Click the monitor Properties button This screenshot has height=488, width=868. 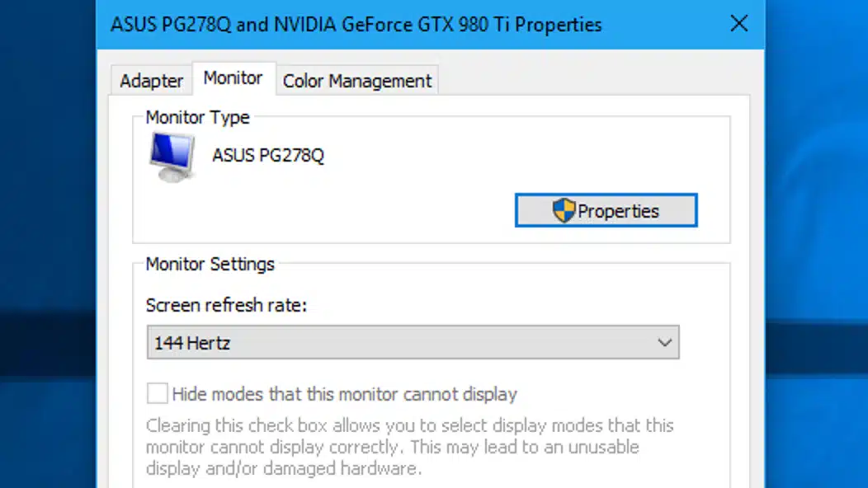coord(606,210)
